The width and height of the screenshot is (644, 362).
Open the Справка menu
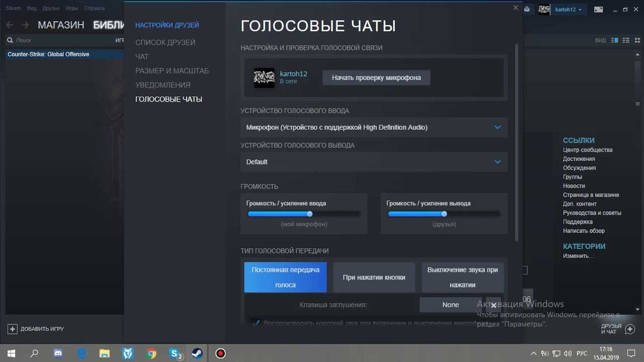point(95,9)
